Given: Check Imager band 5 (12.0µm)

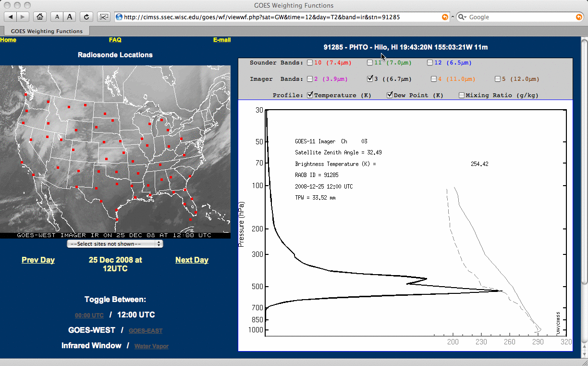Looking at the screenshot, I should pyautogui.click(x=498, y=79).
